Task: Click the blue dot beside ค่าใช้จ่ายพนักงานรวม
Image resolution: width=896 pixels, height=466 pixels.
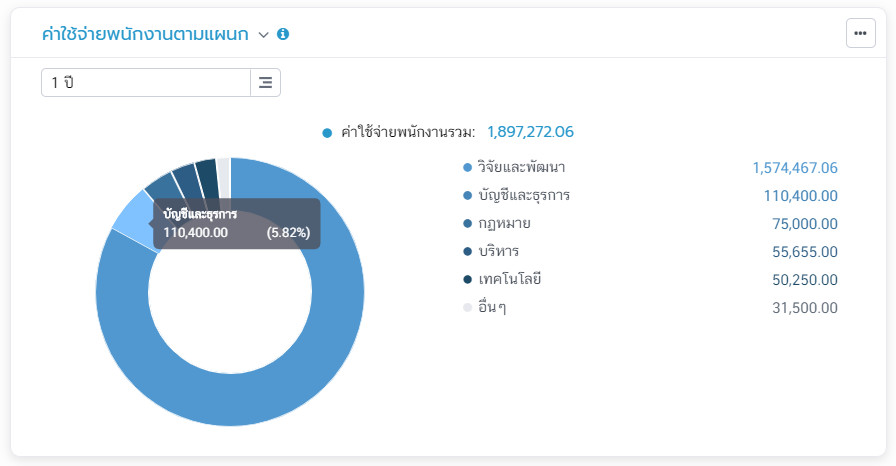Action: tap(327, 132)
